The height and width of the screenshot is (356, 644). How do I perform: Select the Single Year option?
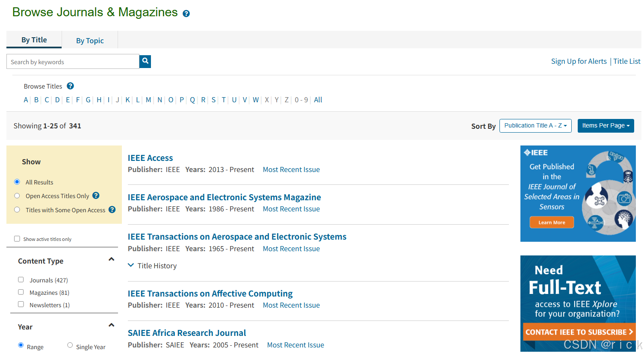click(x=70, y=345)
